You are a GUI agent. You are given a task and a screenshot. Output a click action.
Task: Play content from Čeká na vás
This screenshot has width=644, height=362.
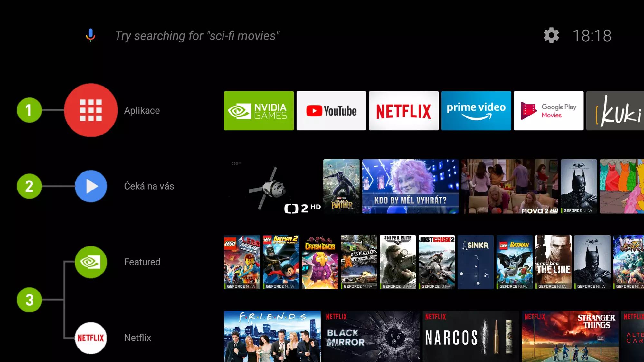[91, 186]
